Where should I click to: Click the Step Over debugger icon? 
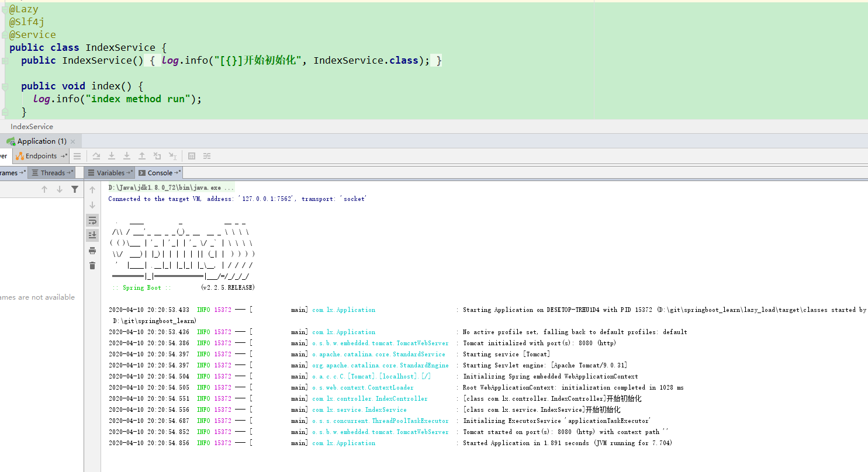pos(96,156)
